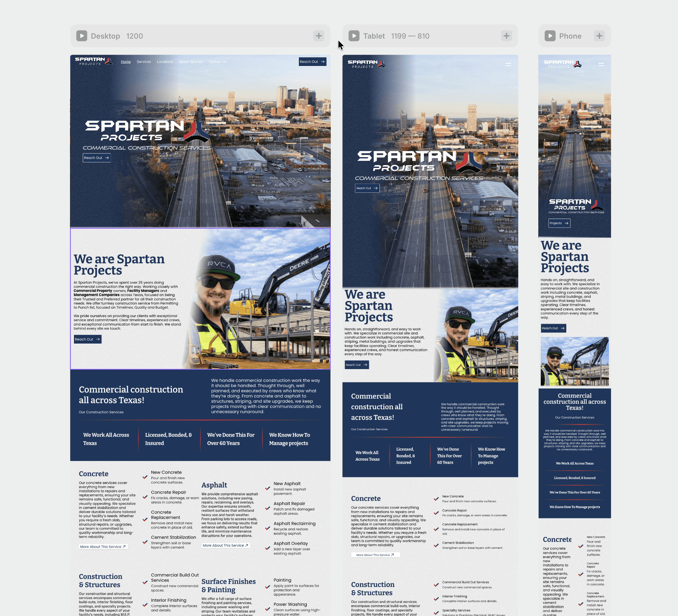This screenshot has height=616, width=678.
Task: Play the Phone breakpoint preview
Action: coord(550,36)
